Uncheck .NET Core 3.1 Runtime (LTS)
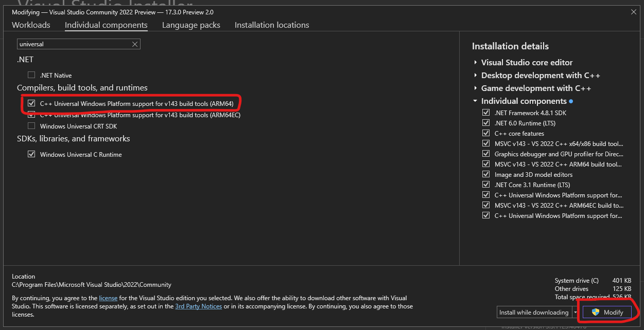Image resolution: width=644 pixels, height=330 pixels. pyautogui.click(x=485, y=185)
